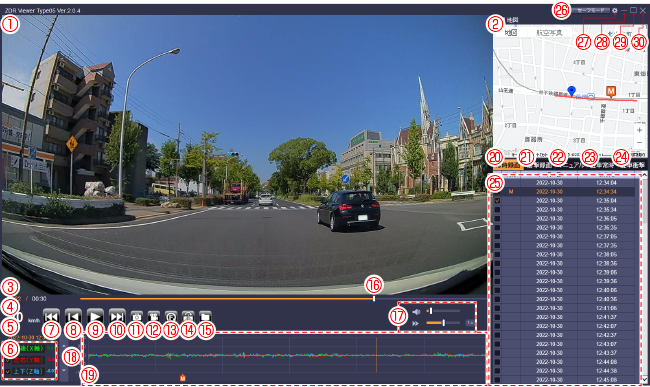Shrink the G-sensor graph scale with the down arrow
Viewport: 650px width, 387px height.
pyautogui.click(x=64, y=370)
